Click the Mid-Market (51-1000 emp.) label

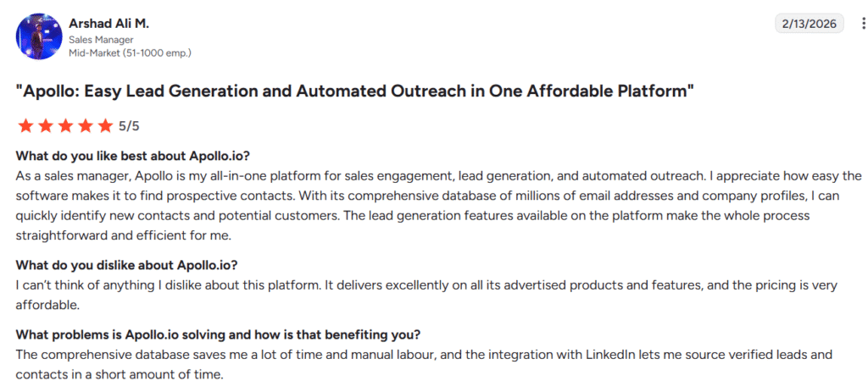(x=130, y=52)
